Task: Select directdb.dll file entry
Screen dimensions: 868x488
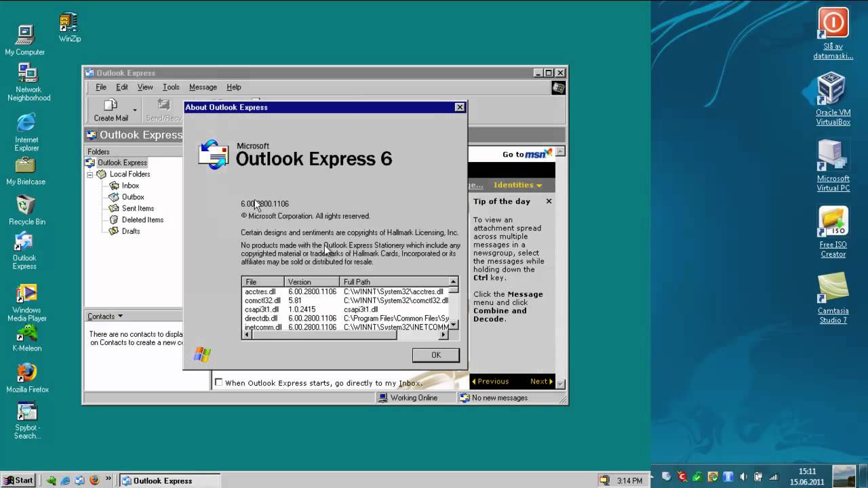Action: (346, 319)
